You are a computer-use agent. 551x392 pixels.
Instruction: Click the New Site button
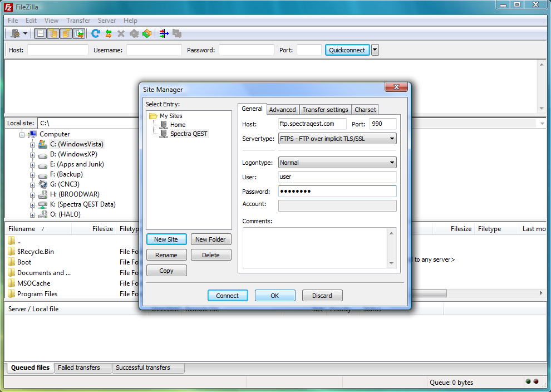pos(166,239)
